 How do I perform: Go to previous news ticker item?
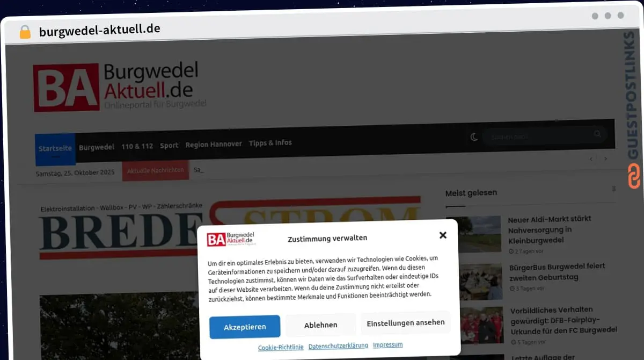592,159
